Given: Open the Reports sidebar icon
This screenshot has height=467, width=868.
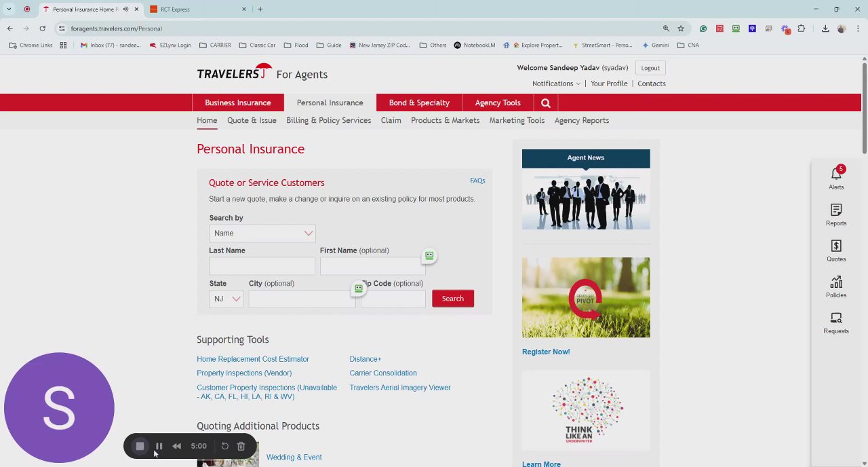Looking at the screenshot, I should 836,210.
